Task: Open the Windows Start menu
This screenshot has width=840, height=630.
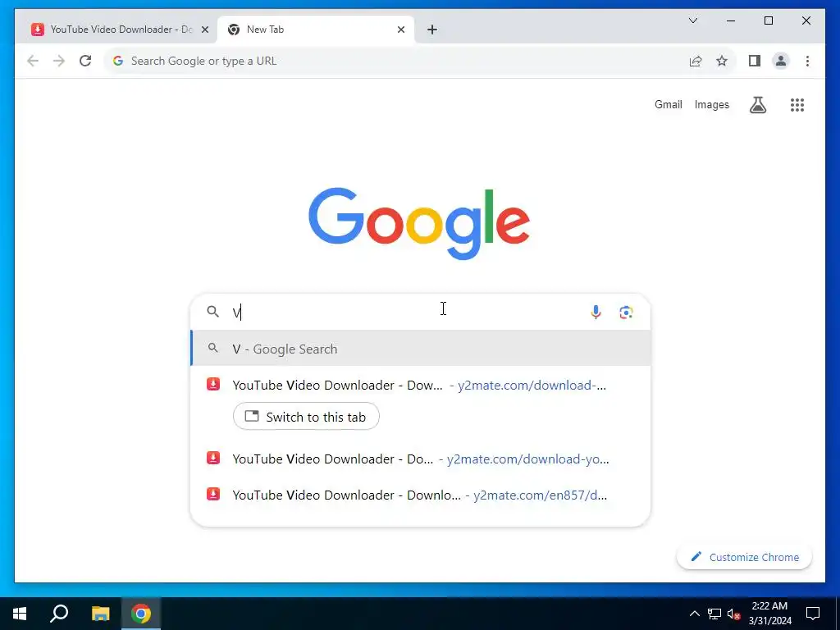Action: [x=20, y=614]
